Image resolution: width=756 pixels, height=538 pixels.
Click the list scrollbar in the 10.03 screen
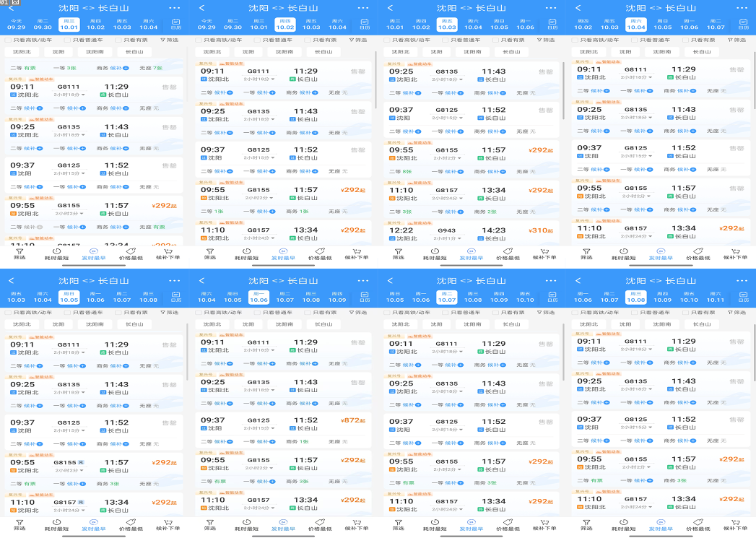[x=563, y=90]
